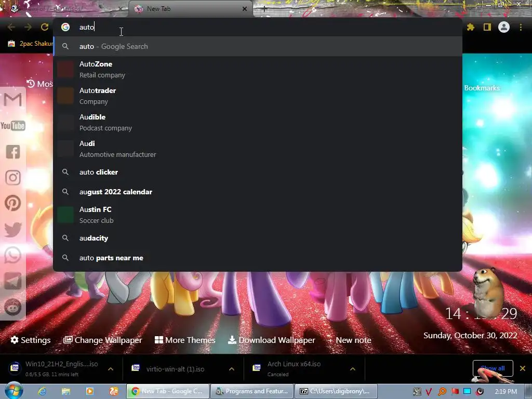Open the Bookmarks panel link
Viewport: 532px width, 399px height.
482,88
